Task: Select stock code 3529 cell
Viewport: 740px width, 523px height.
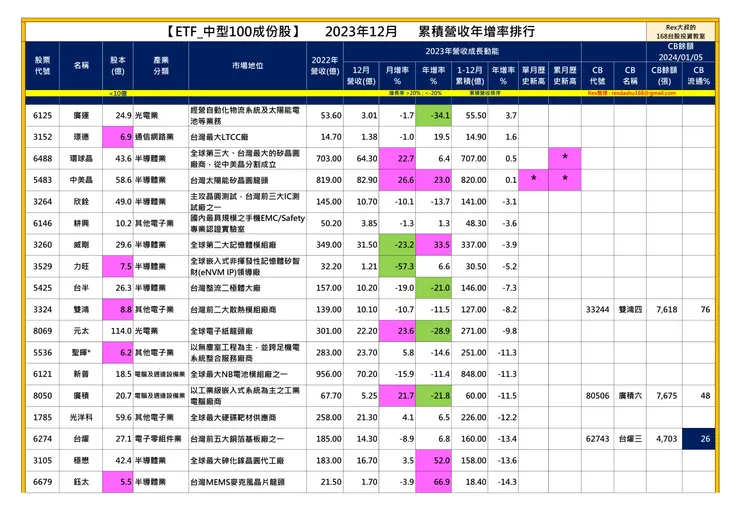Action: [x=42, y=267]
